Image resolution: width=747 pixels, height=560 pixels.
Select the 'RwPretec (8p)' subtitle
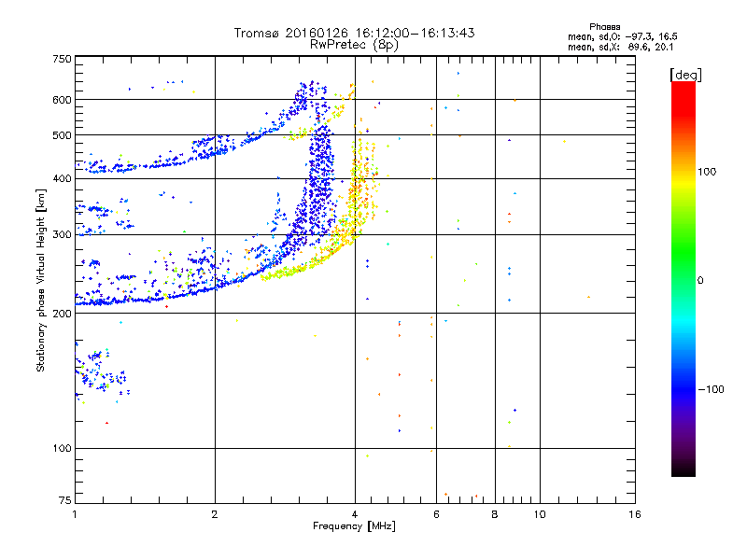(354, 45)
